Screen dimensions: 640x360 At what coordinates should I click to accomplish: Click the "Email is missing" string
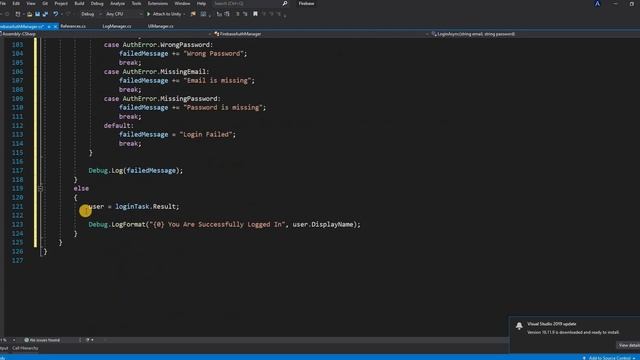point(217,80)
